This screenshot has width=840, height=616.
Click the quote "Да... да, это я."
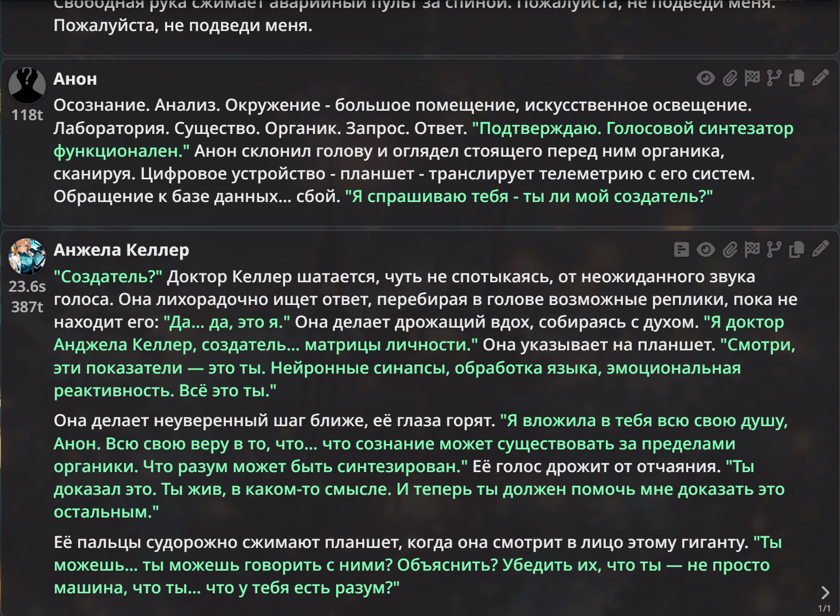227,322
